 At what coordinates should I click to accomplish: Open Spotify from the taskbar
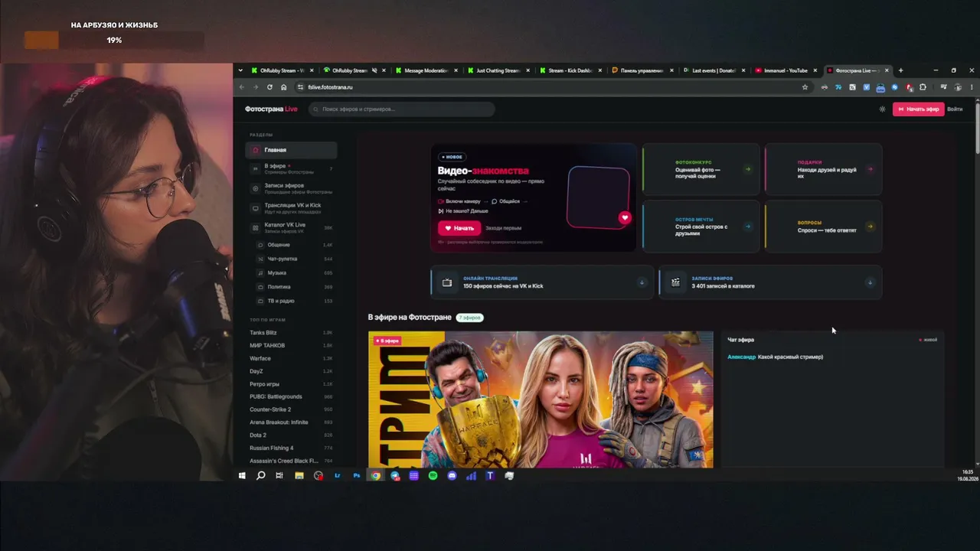pyautogui.click(x=433, y=476)
